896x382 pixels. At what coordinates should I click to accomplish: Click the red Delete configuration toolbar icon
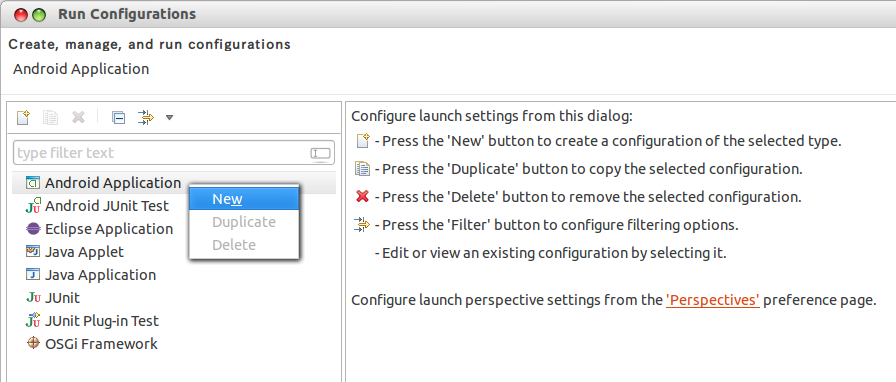[78, 117]
